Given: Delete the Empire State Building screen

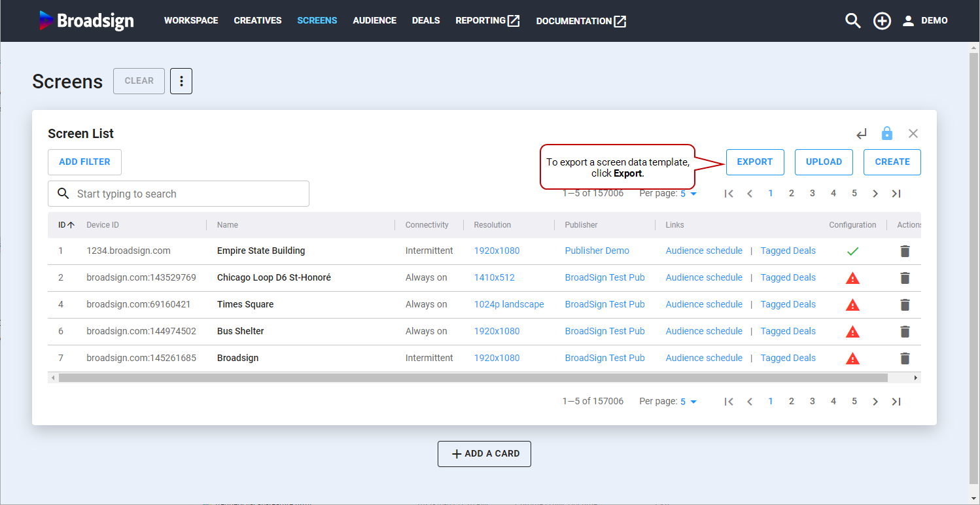Looking at the screenshot, I should (905, 251).
